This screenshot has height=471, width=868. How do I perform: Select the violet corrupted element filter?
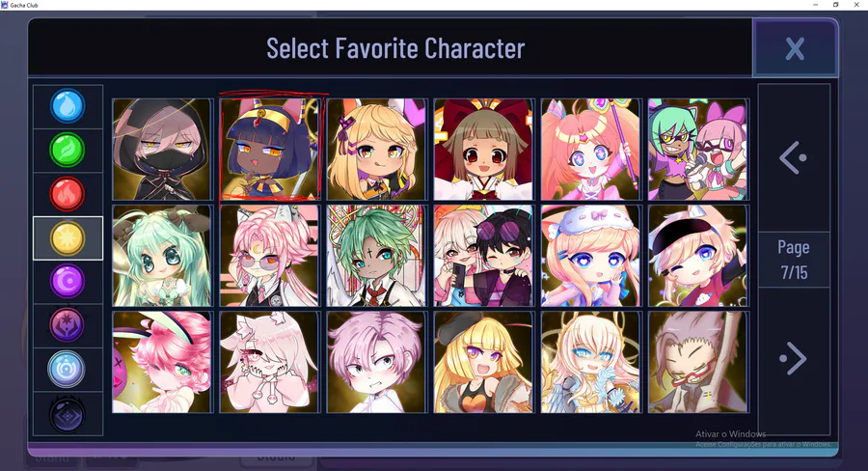pos(68,326)
